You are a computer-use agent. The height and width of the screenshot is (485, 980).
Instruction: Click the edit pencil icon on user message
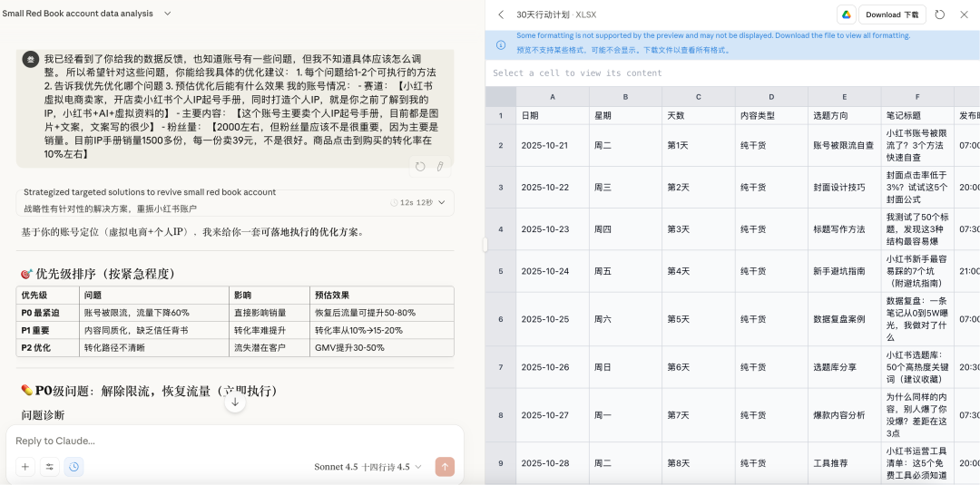pos(440,166)
